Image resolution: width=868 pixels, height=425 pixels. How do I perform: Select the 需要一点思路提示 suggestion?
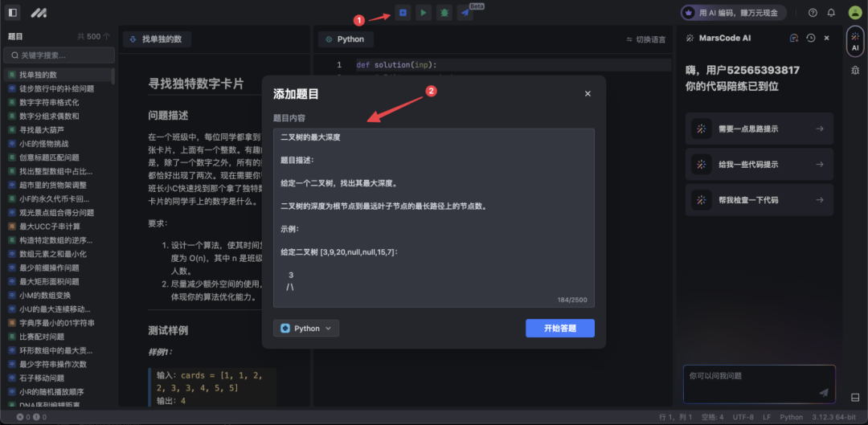coord(759,129)
